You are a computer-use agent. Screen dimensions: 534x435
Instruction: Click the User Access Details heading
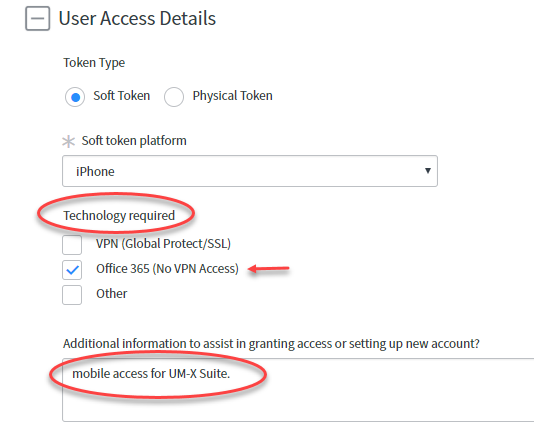tap(137, 18)
